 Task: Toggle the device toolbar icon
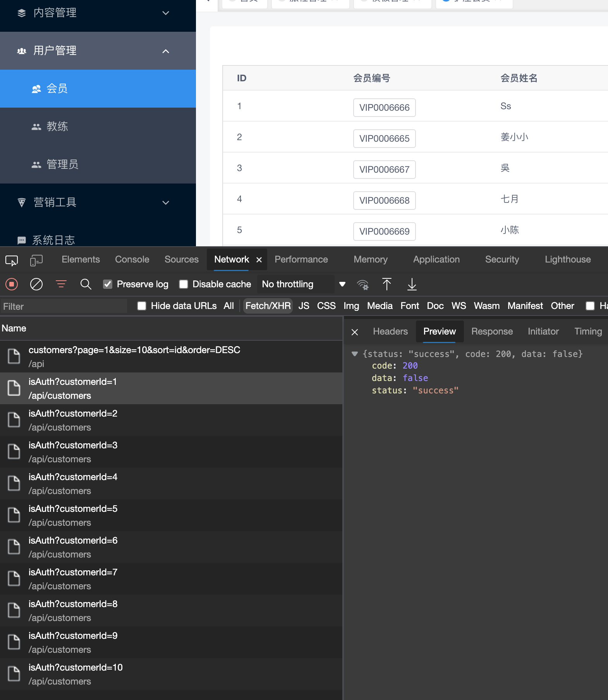[x=36, y=261]
